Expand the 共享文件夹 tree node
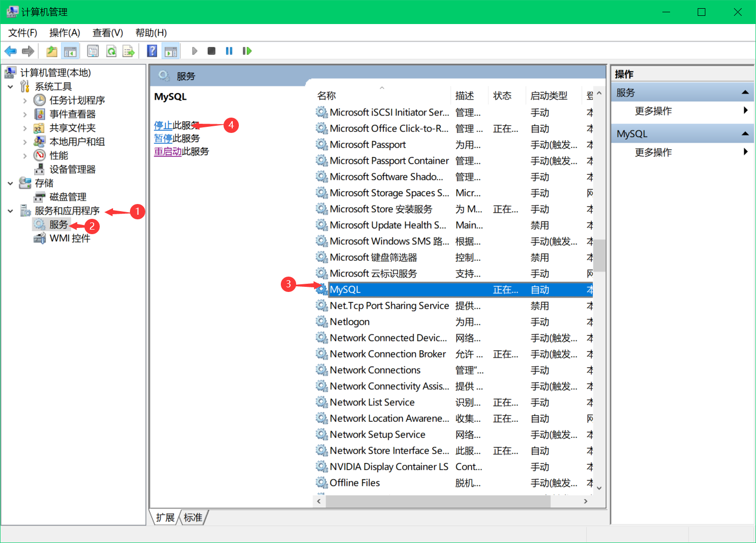The width and height of the screenshot is (756, 543). pos(25,128)
